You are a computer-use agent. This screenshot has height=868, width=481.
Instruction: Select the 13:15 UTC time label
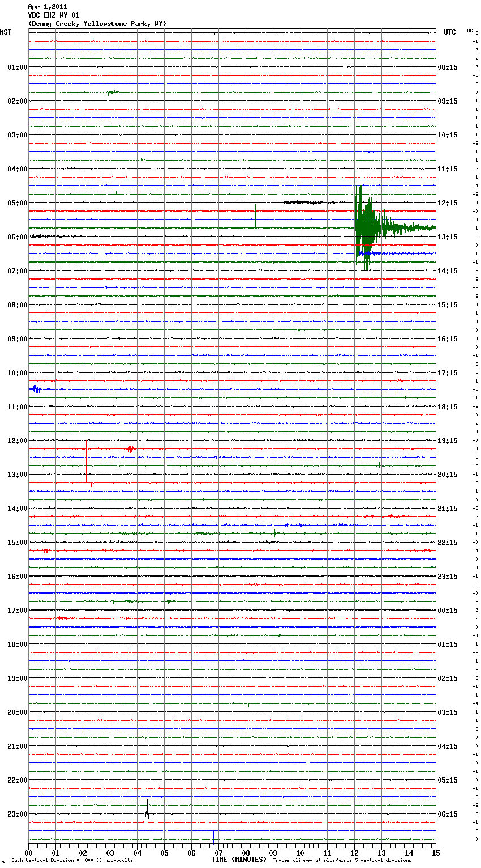point(448,237)
